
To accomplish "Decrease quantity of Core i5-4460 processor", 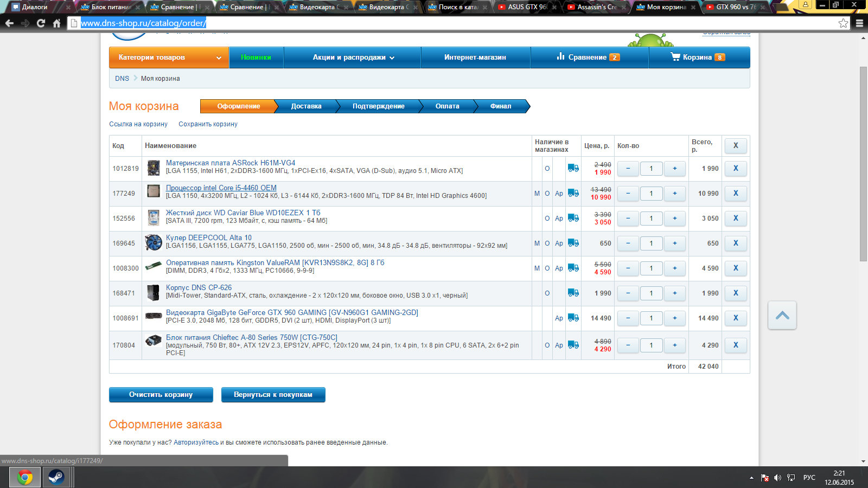I will coord(628,193).
